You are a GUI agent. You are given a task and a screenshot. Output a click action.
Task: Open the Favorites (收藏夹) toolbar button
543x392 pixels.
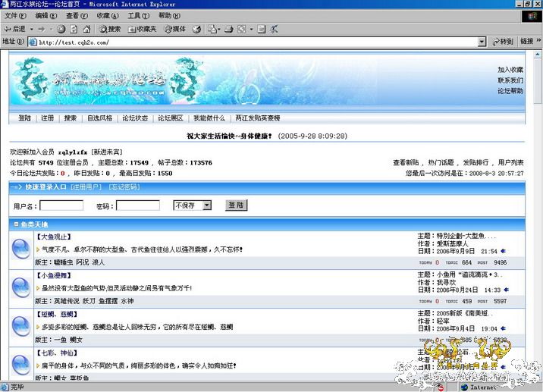(143, 29)
